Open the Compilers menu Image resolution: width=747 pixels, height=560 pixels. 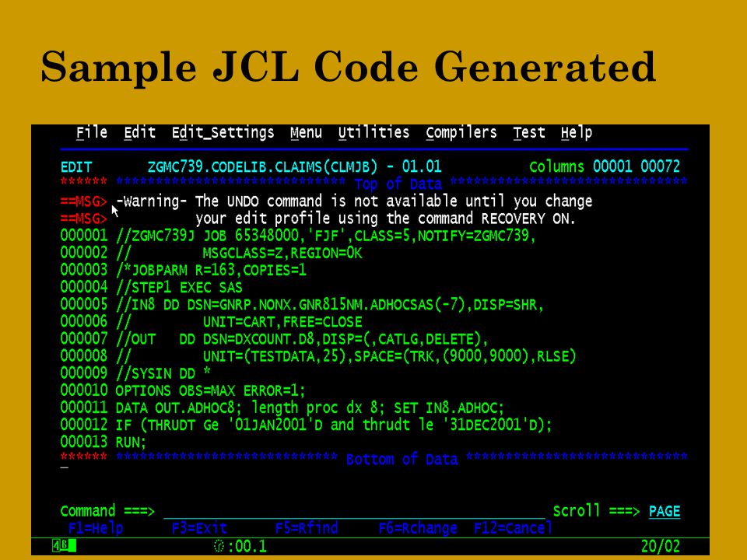point(461,133)
